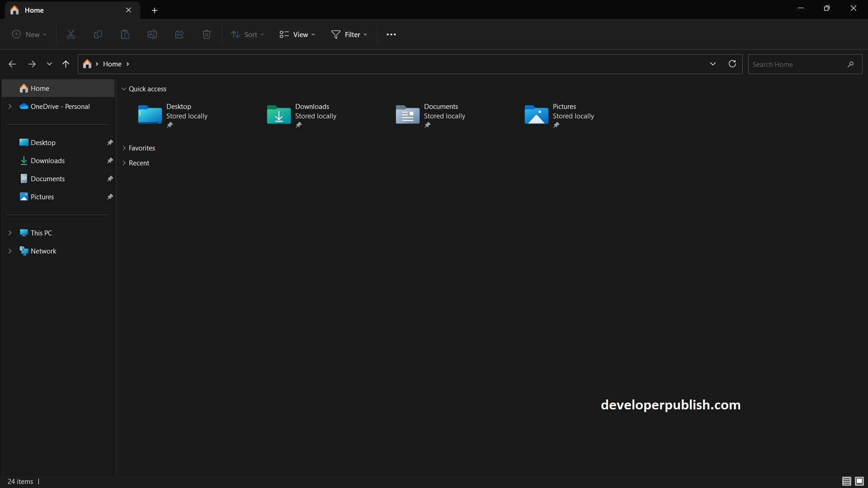Go up to the parent folder
868x488 pixels.
pos(66,64)
